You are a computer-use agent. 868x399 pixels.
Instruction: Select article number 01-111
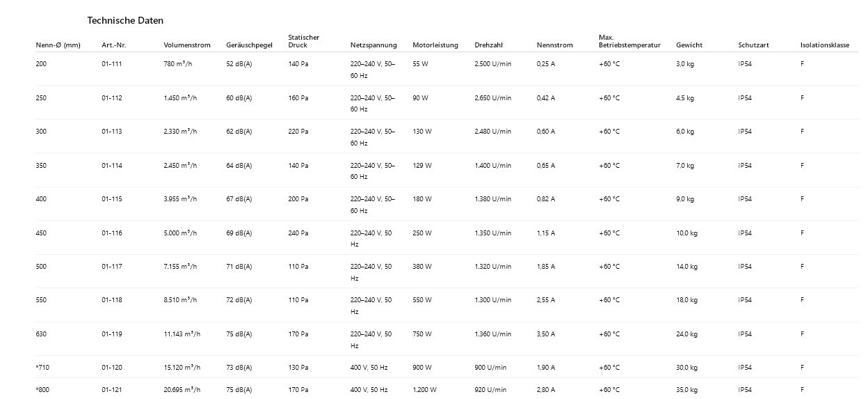pyautogui.click(x=112, y=64)
